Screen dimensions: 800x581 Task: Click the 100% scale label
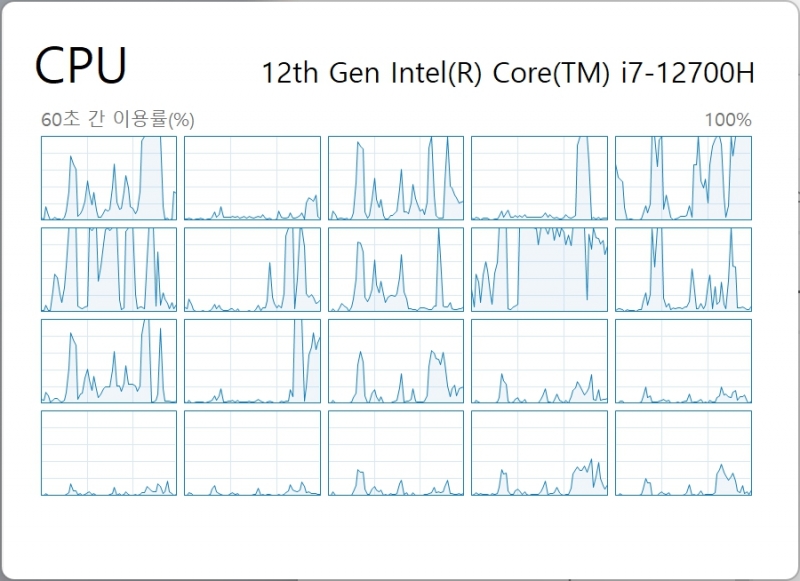click(728, 120)
